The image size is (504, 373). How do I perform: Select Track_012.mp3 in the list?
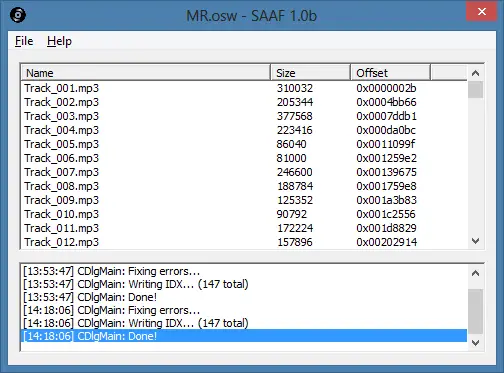(x=62, y=242)
